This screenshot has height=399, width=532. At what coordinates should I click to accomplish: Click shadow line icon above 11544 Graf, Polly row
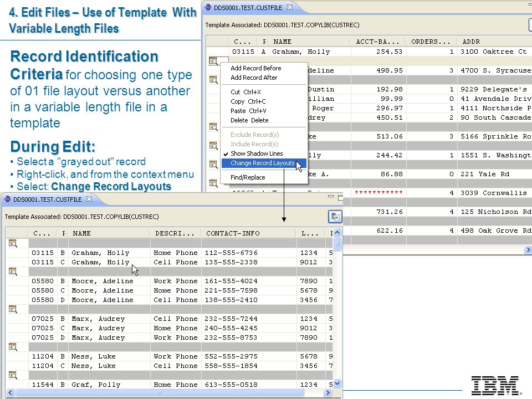(13, 375)
